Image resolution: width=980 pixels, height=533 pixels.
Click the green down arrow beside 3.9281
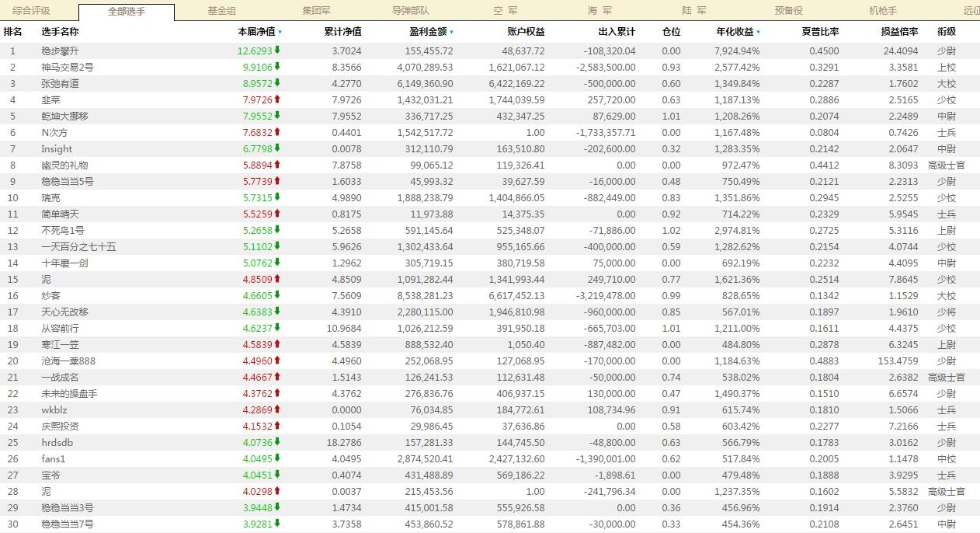(x=277, y=524)
